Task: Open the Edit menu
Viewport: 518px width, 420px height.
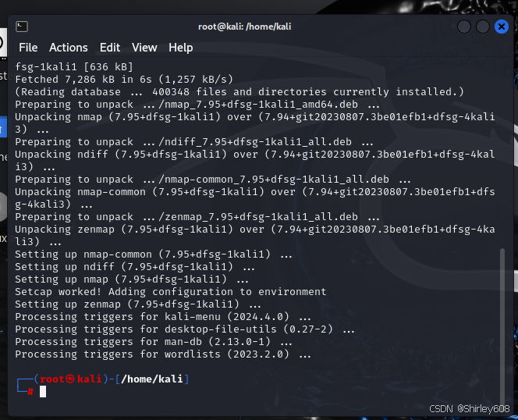Action: coord(110,48)
